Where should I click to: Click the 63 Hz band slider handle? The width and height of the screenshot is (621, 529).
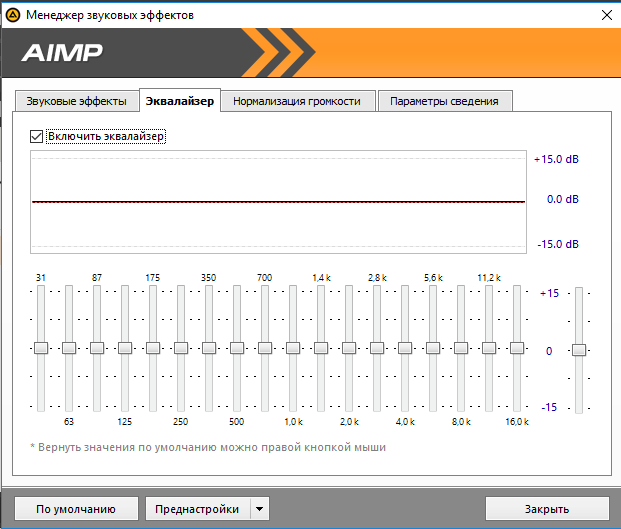(x=69, y=348)
